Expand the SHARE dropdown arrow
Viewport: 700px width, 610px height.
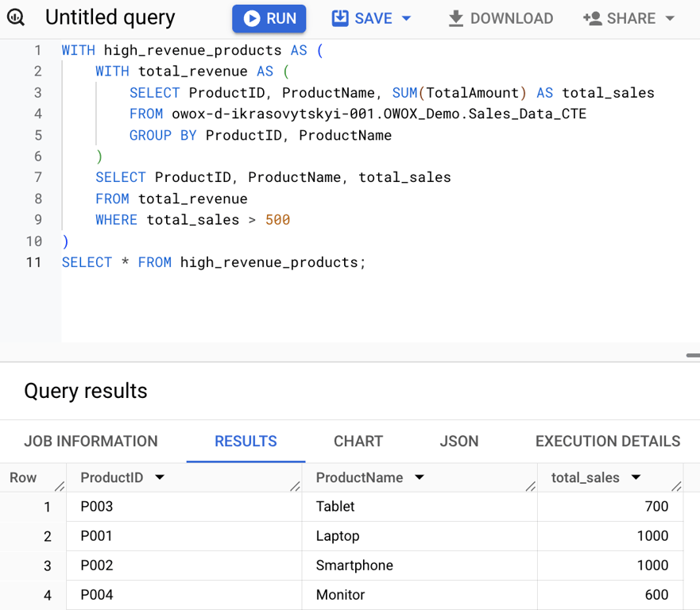tap(670, 18)
